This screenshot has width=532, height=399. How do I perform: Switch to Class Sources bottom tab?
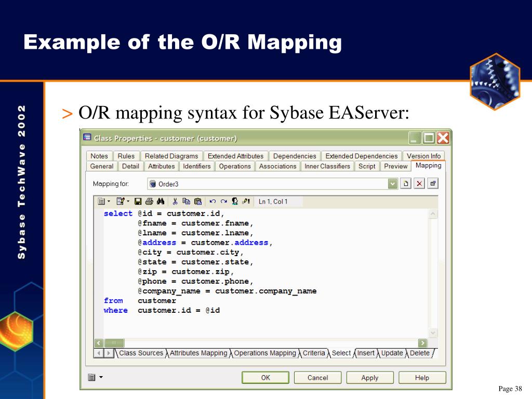(141, 353)
